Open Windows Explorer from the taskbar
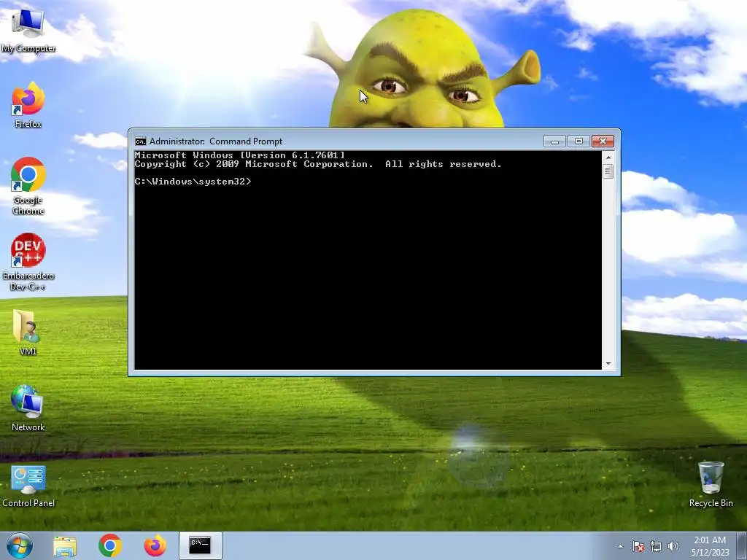This screenshot has height=560, width=747. 65,546
